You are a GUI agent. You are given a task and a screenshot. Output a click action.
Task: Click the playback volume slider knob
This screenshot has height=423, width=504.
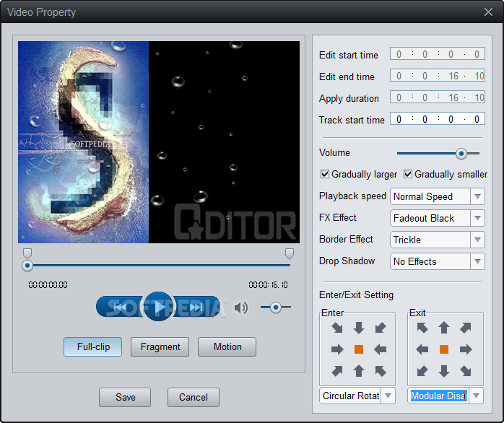coord(276,308)
